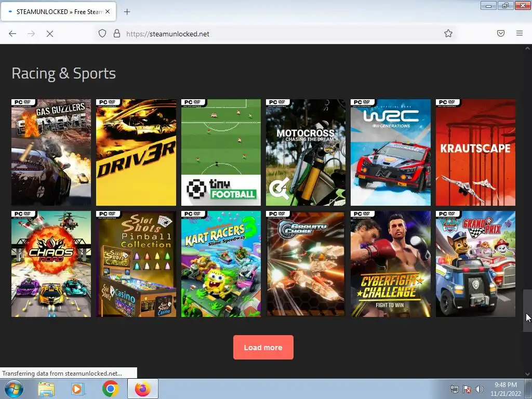Open the Firefox application menu
The width and height of the screenshot is (532, 399).
coord(520,33)
